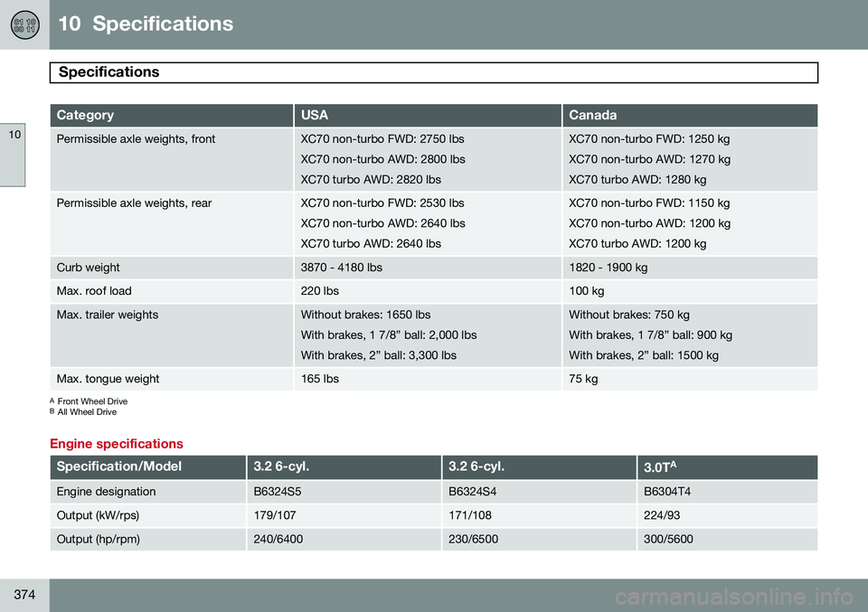
Task: Select the 'Curb weight' row label
Action: coord(88,268)
